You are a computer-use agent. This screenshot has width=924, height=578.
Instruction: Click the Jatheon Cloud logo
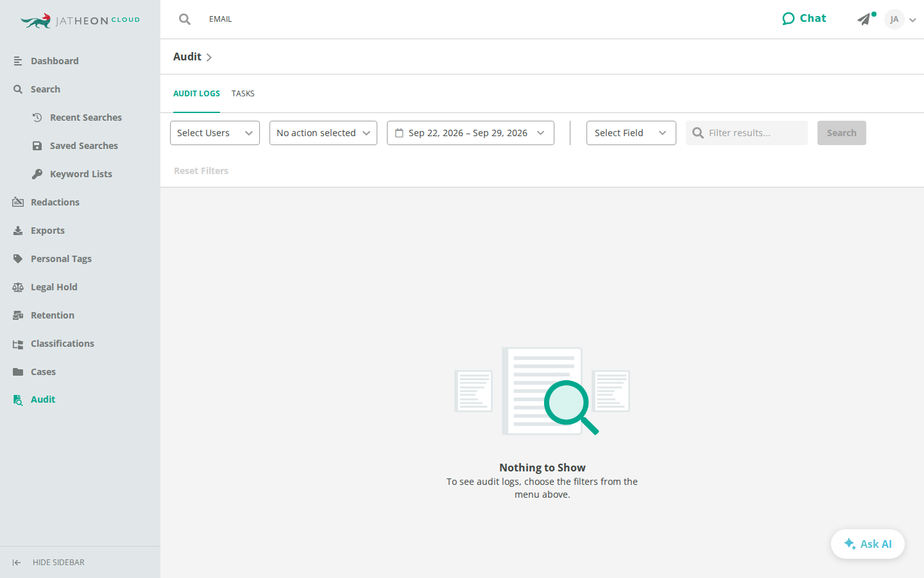coord(80,21)
